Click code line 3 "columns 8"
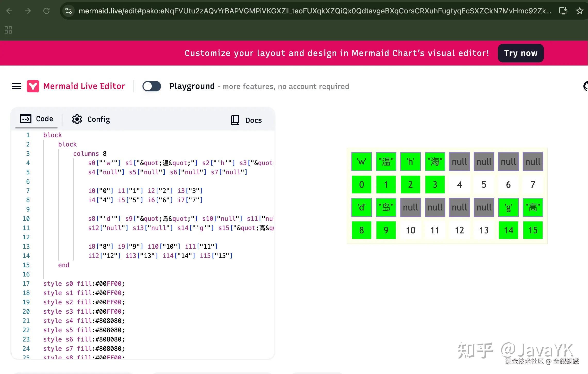Viewport: 588px width, 374px height. [90, 154]
